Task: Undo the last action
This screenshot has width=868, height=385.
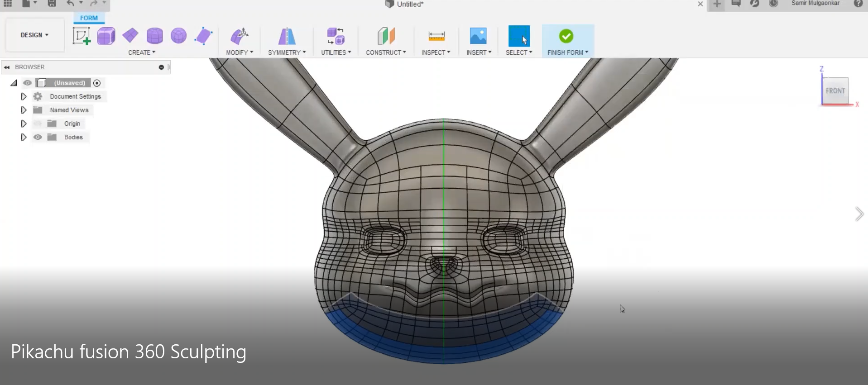Action: point(71,4)
